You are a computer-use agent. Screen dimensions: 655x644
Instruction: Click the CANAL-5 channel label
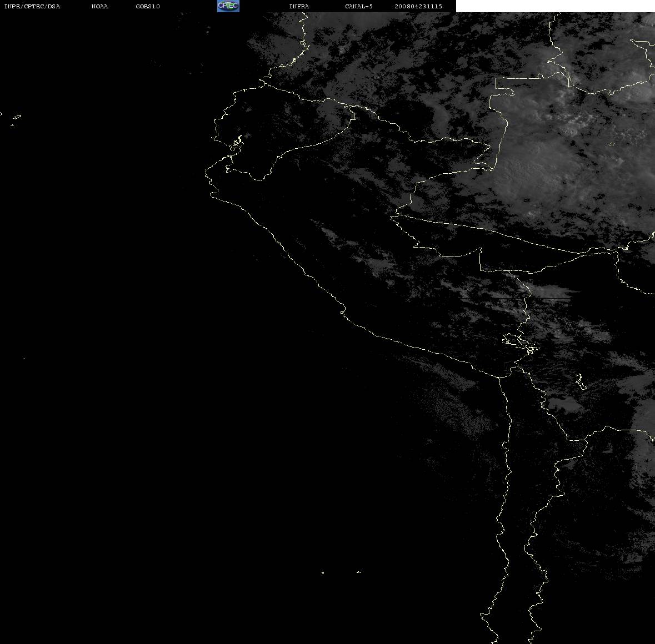coord(359,6)
